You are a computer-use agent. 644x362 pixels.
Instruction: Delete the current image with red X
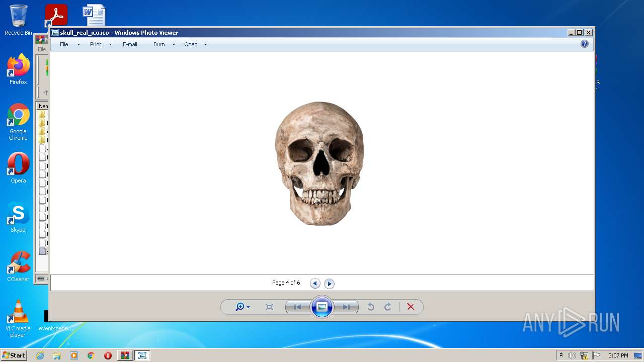point(411,307)
